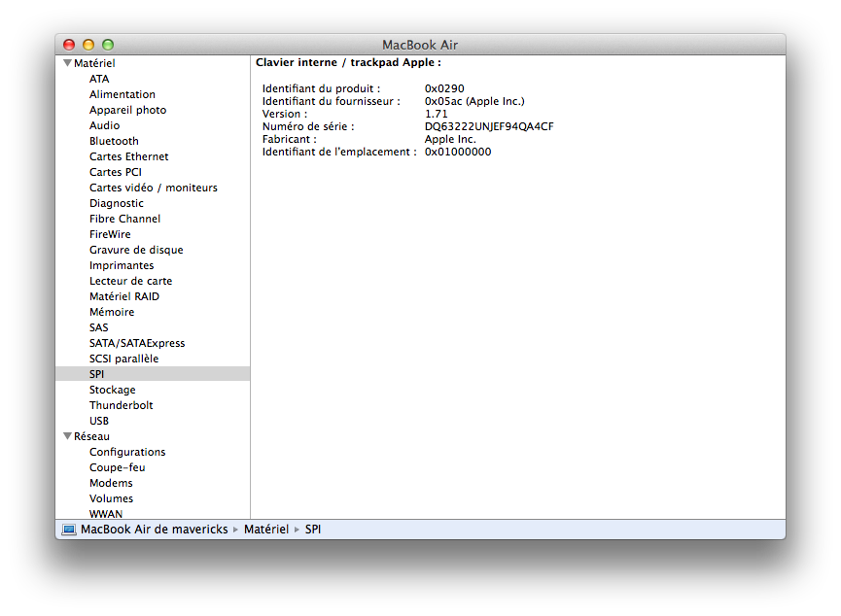Select the Clavier interne / trackpad Apple heading
The width and height of the screenshot is (841, 616).
pos(348,62)
